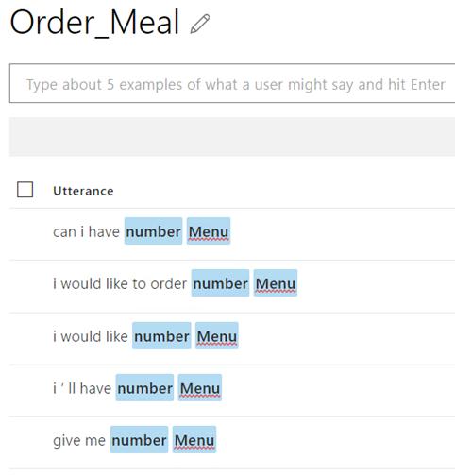The width and height of the screenshot is (455, 476).
Task: Click the "i would like to order" text
Action: (120, 283)
